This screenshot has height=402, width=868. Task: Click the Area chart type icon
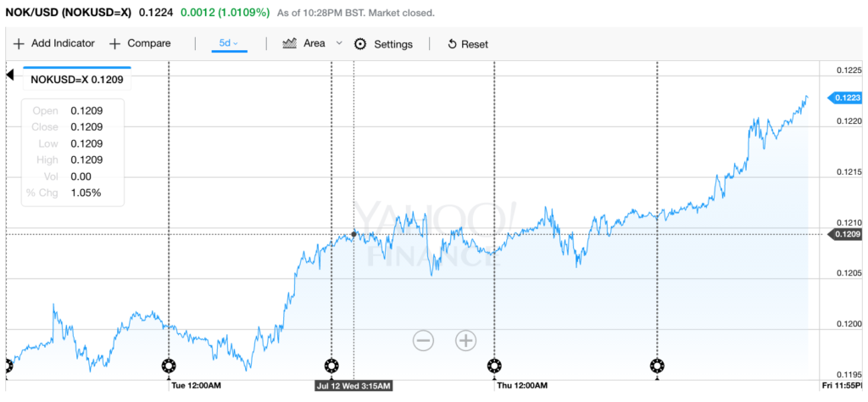289,43
